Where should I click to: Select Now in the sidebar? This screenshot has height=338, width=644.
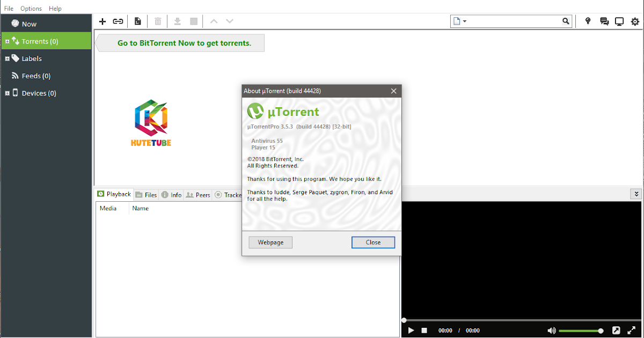tap(46, 24)
